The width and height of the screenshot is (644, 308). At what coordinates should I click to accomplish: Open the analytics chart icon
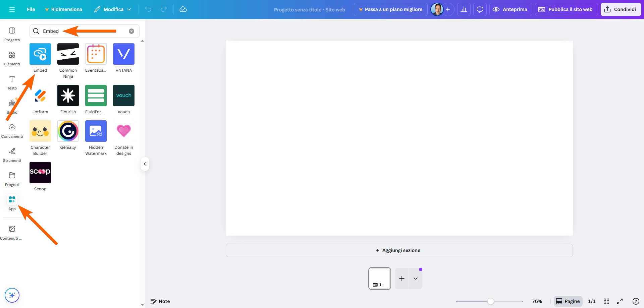coord(464,9)
